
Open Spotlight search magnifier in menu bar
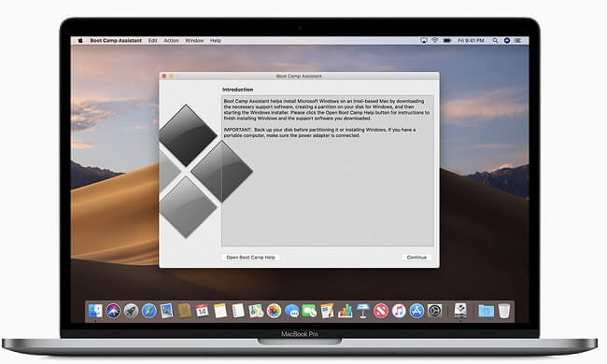click(x=495, y=40)
